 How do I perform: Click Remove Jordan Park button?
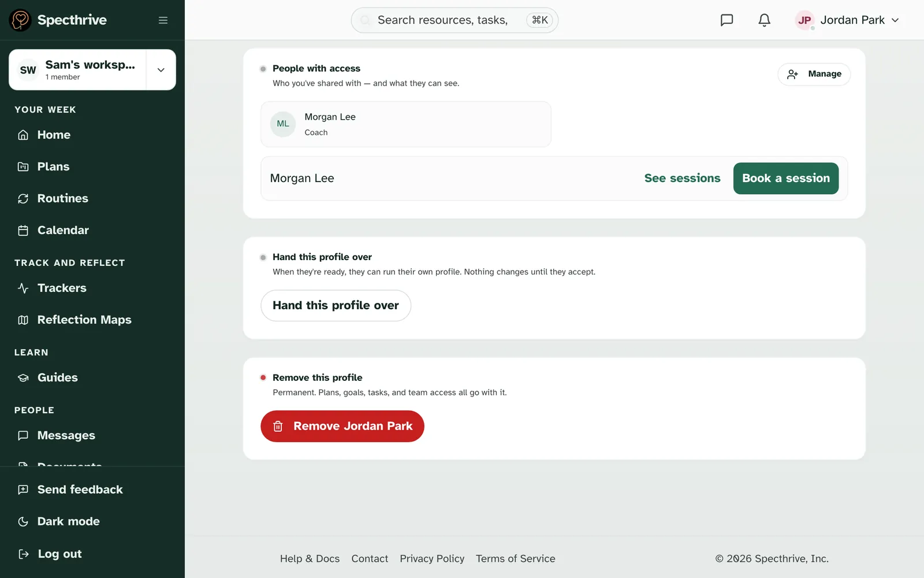(342, 426)
